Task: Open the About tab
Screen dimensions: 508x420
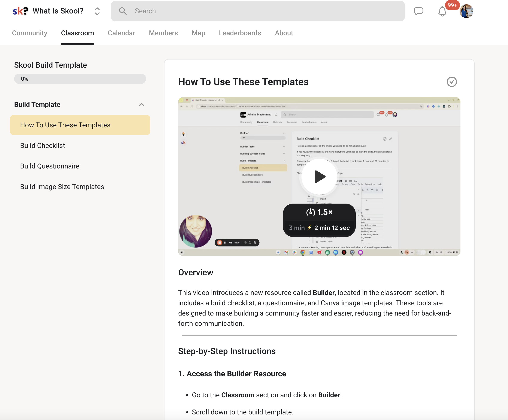Action: coord(284,33)
